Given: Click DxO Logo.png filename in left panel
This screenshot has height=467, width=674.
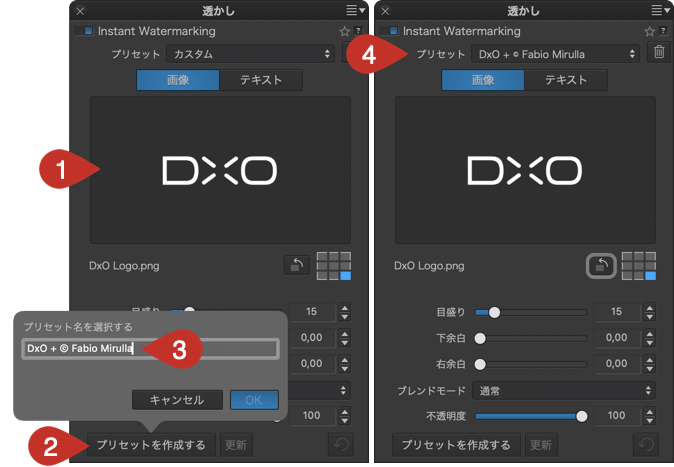Looking at the screenshot, I should pos(124,266).
